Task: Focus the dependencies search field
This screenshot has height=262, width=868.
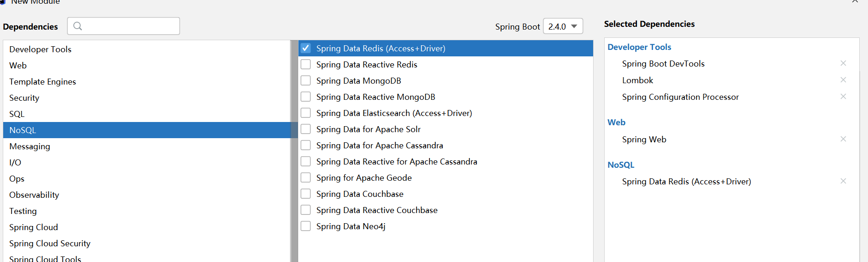Action: [124, 26]
